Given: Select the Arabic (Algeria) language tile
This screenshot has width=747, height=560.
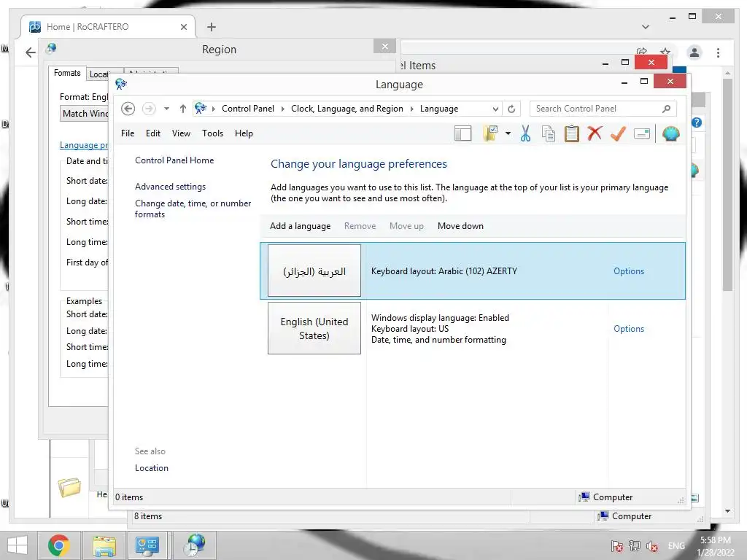Looking at the screenshot, I should tap(314, 271).
